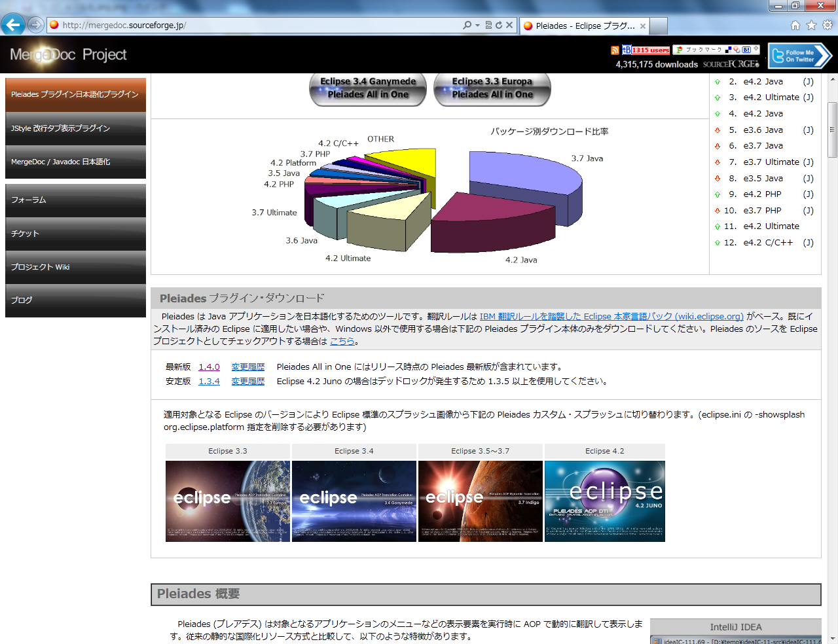Click the browser Back arrow button
The image size is (838, 644).
(x=13, y=25)
